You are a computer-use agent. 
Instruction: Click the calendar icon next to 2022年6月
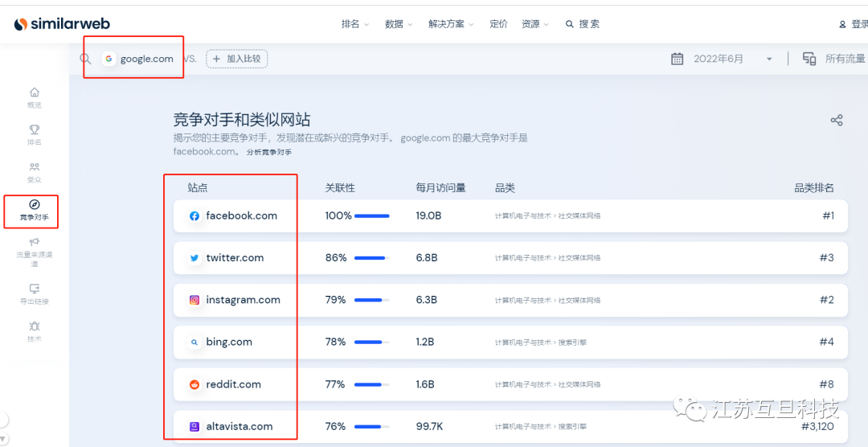(x=678, y=59)
